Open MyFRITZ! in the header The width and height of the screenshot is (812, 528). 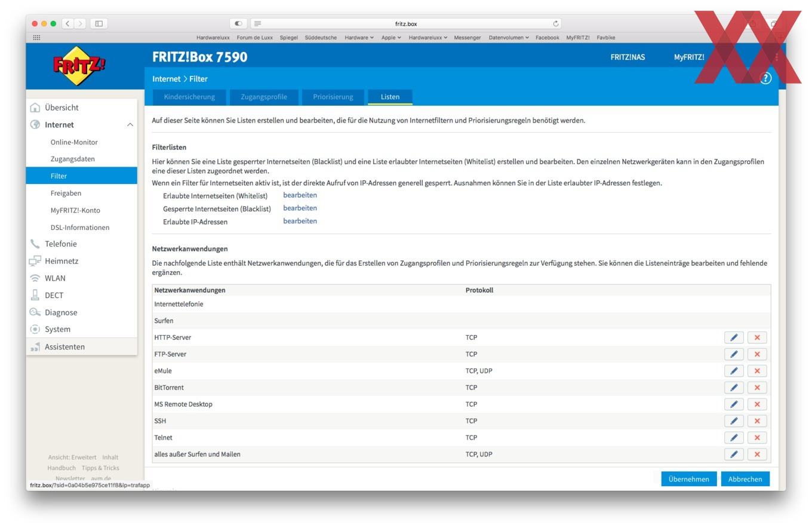click(x=689, y=57)
